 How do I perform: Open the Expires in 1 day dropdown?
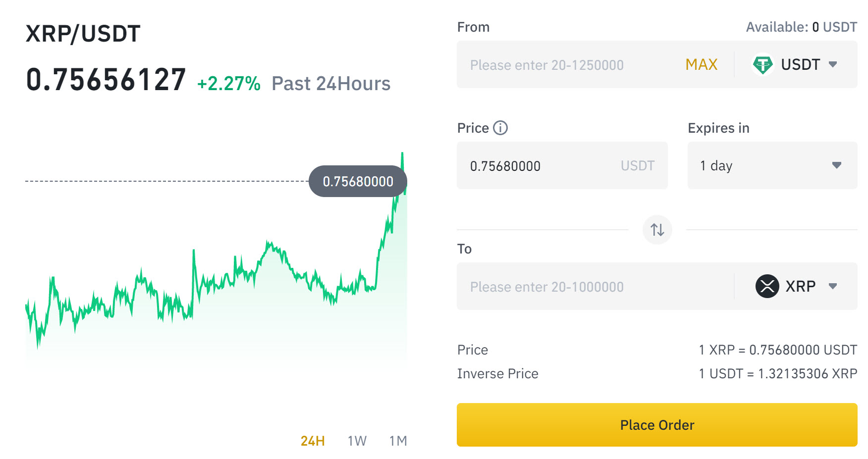[x=772, y=165]
